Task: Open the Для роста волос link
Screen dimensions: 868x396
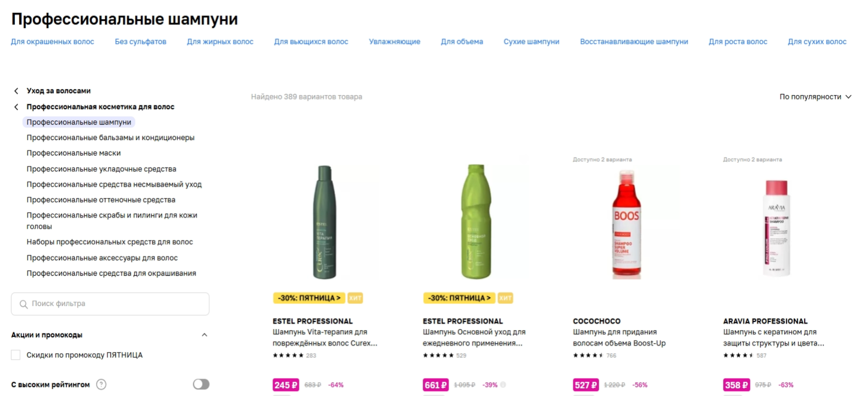Action: pyautogui.click(x=738, y=42)
